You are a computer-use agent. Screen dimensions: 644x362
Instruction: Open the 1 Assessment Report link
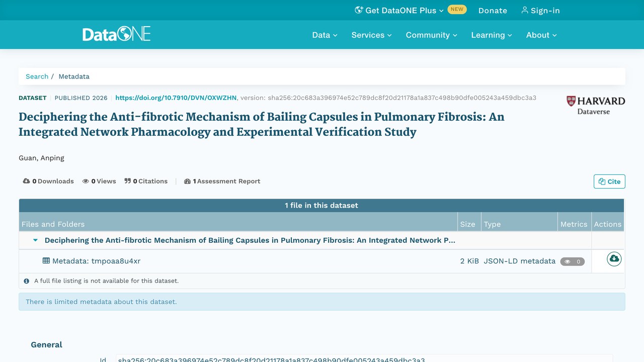click(222, 181)
